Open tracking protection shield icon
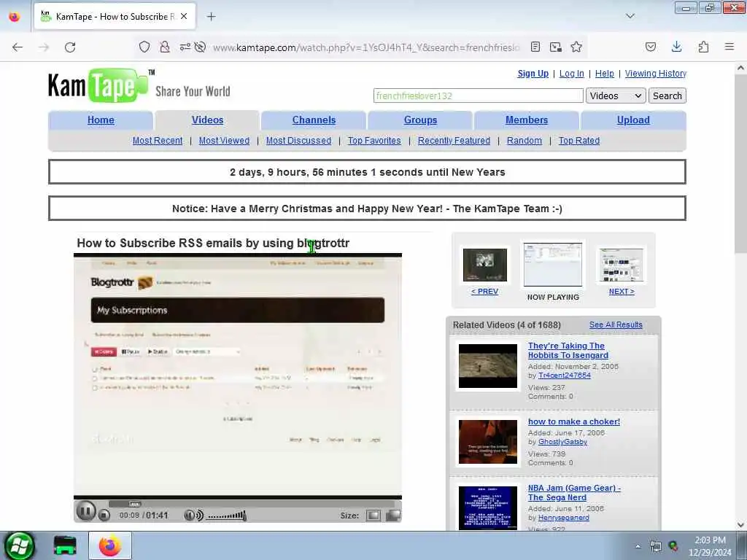The image size is (747, 560). pyautogui.click(x=144, y=47)
